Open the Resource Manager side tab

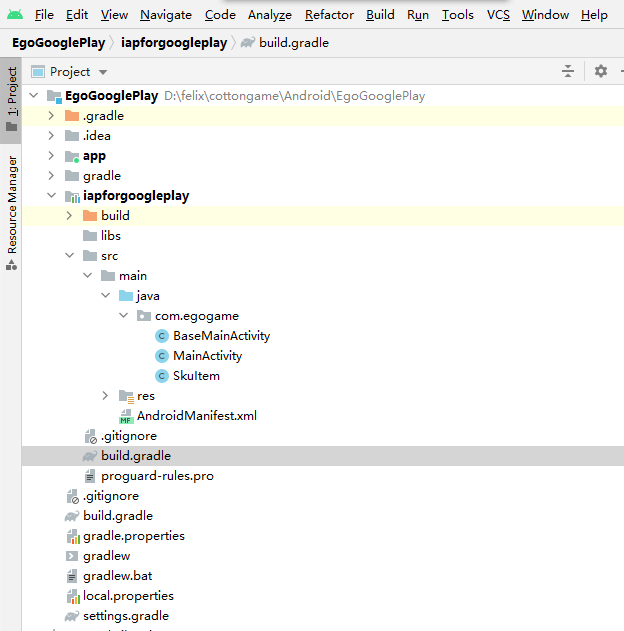pos(11,212)
